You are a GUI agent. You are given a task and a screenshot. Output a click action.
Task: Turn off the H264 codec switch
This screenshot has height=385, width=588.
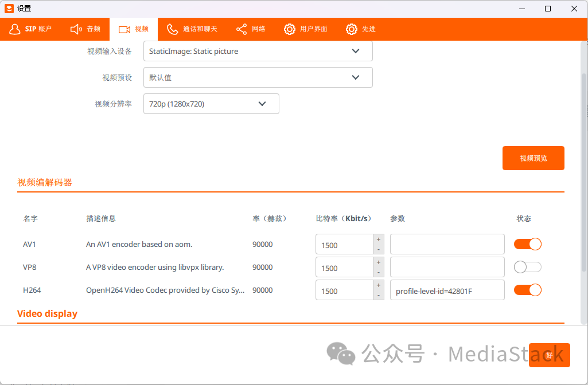point(527,290)
